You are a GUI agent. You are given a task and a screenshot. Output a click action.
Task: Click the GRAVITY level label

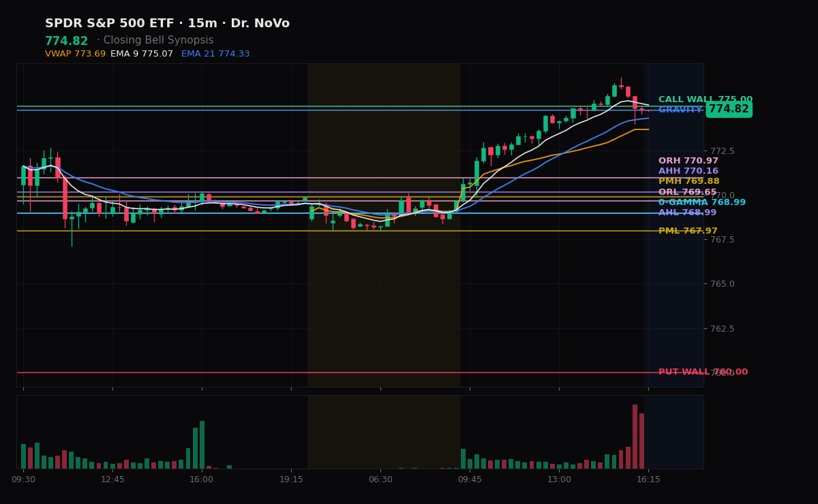pos(680,110)
